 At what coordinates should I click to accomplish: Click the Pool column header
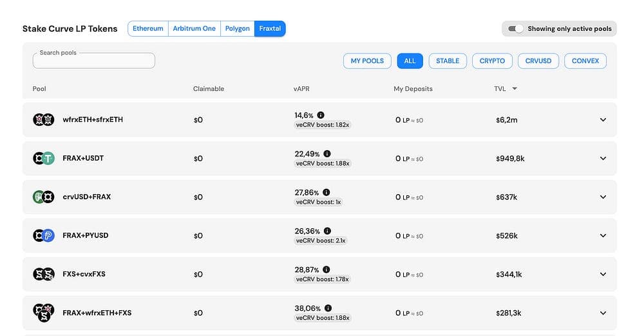(39, 89)
